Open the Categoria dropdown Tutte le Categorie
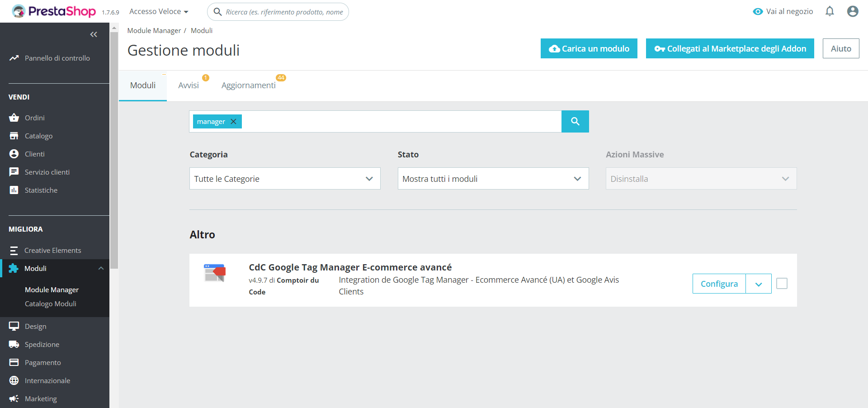This screenshot has height=408, width=868. (285, 179)
